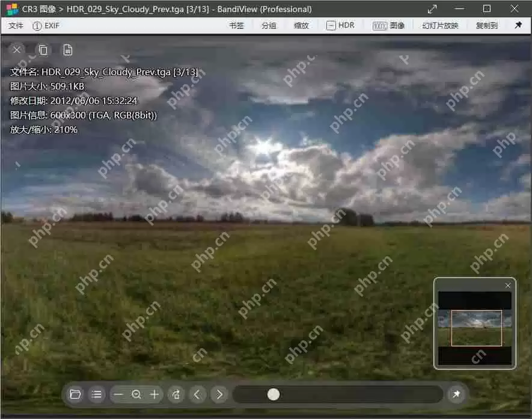Open the 文件 menu
The width and height of the screenshot is (532, 419).
click(x=16, y=25)
